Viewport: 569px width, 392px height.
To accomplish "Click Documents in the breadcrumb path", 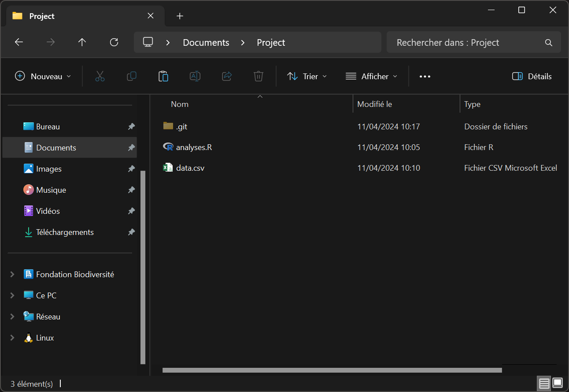I will point(206,43).
